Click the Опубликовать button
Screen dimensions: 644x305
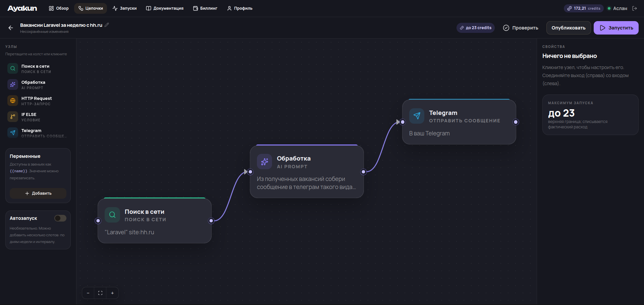coord(569,28)
